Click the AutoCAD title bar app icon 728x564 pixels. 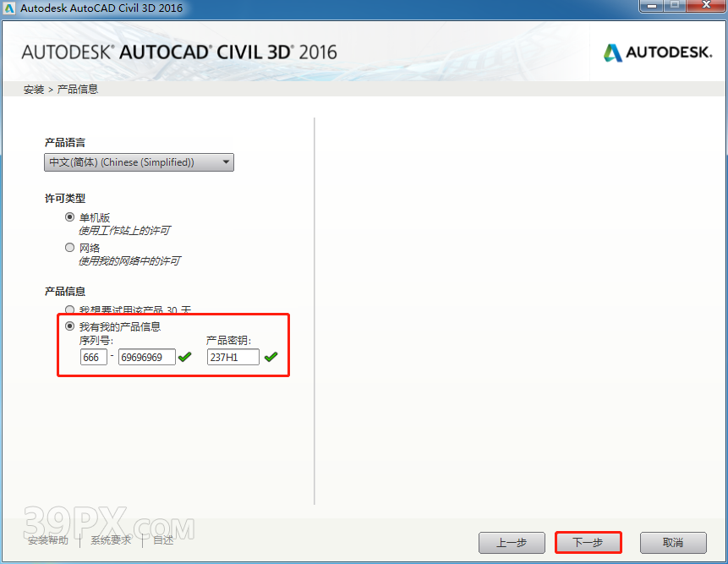point(9,8)
